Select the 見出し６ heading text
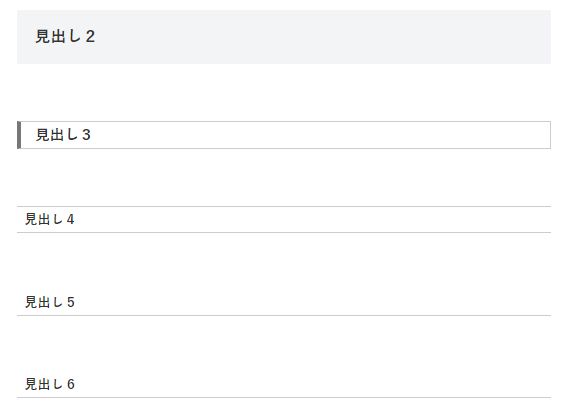 [x=50, y=384]
